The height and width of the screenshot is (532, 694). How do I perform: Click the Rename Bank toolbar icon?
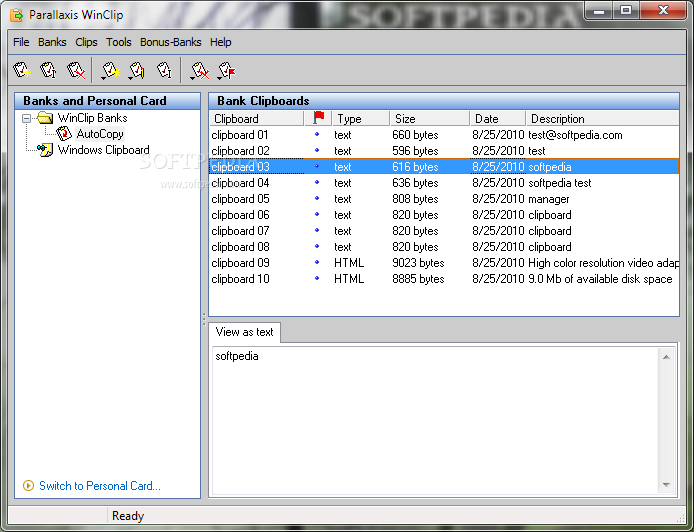tap(48, 70)
